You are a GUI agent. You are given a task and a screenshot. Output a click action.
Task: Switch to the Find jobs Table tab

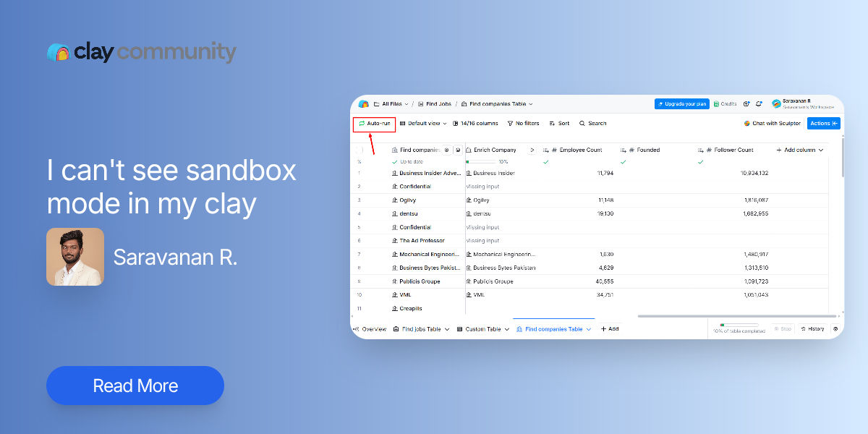coord(420,328)
